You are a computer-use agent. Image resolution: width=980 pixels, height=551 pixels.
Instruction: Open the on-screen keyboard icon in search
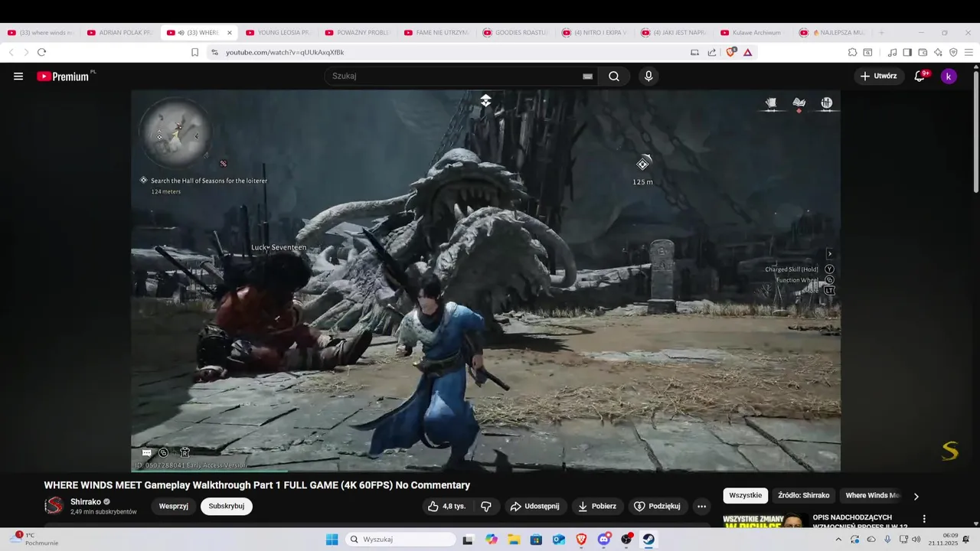point(587,77)
